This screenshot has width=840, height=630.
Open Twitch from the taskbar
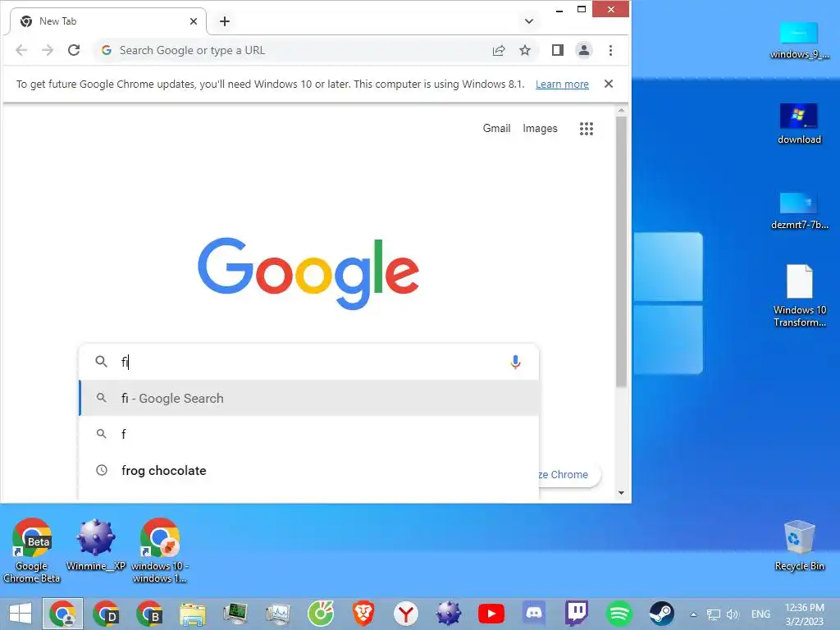577,614
